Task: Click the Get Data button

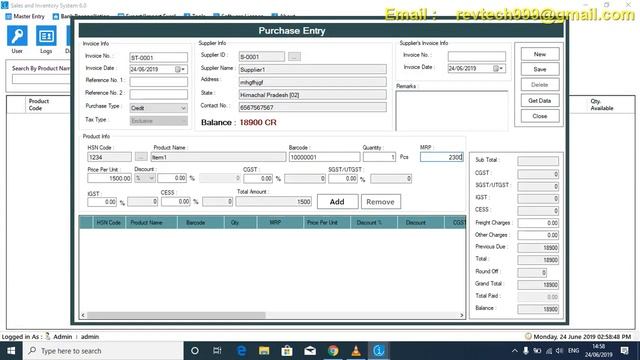Action: pyautogui.click(x=540, y=100)
